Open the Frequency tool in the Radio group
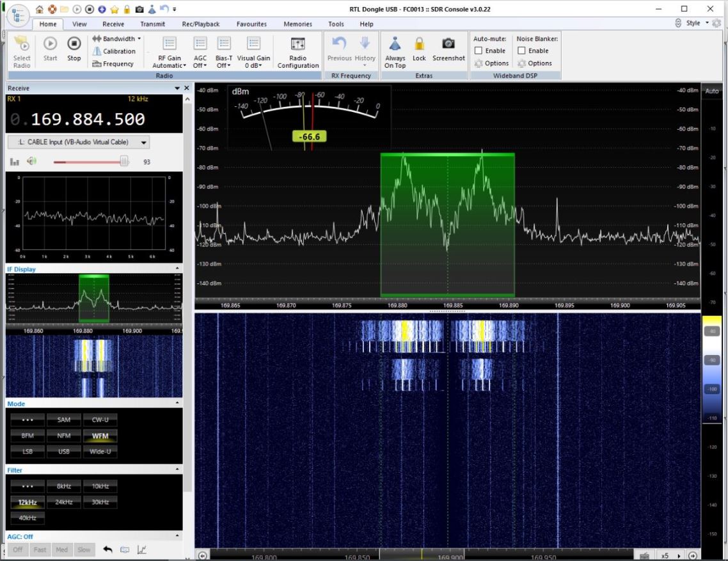Screen dimensions: 728x561 pos(113,63)
